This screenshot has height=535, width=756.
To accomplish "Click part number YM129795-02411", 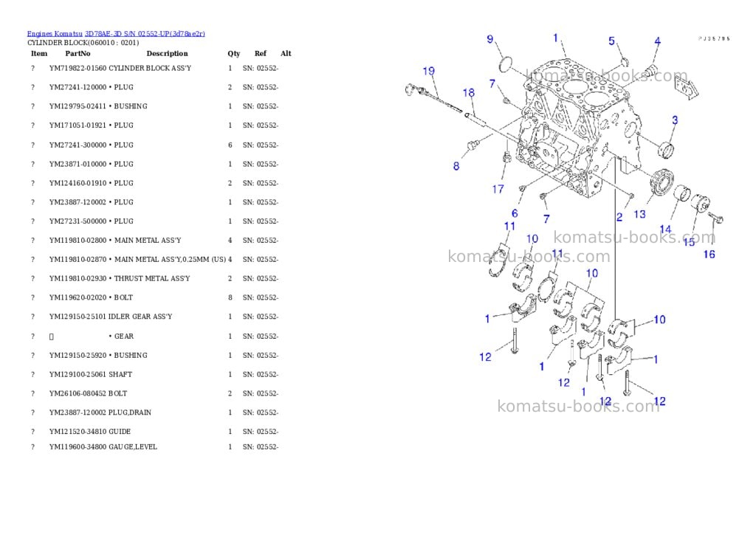I will 78,106.
